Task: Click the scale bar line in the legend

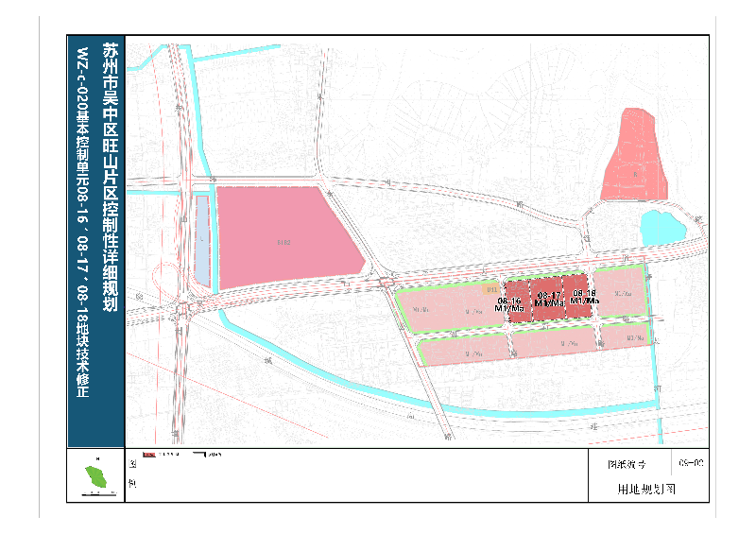Action: (x=205, y=456)
